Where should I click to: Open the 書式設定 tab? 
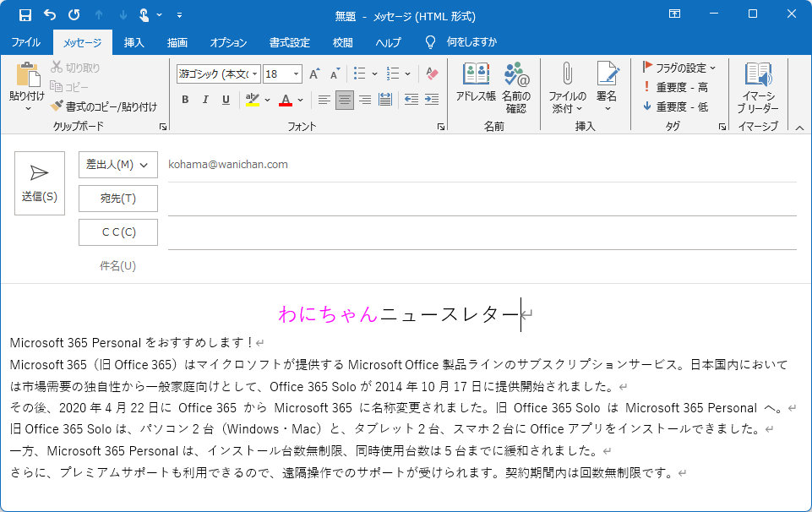point(290,42)
